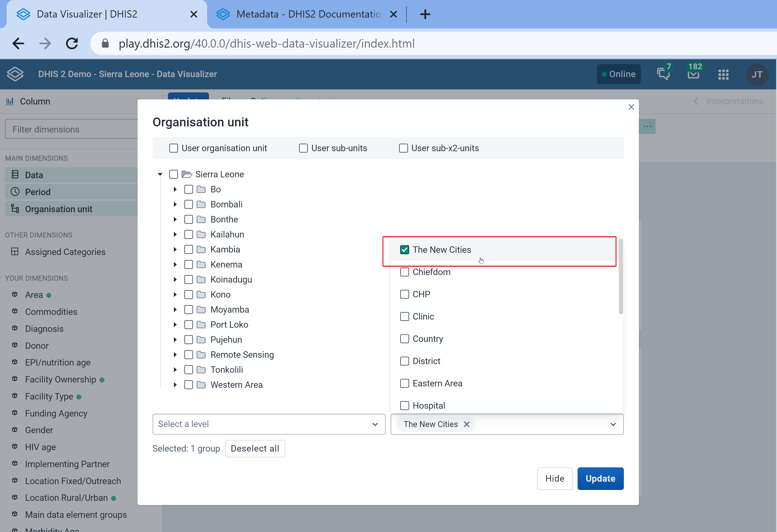
Task: Focus the Filter dimensions input
Action: pos(71,129)
